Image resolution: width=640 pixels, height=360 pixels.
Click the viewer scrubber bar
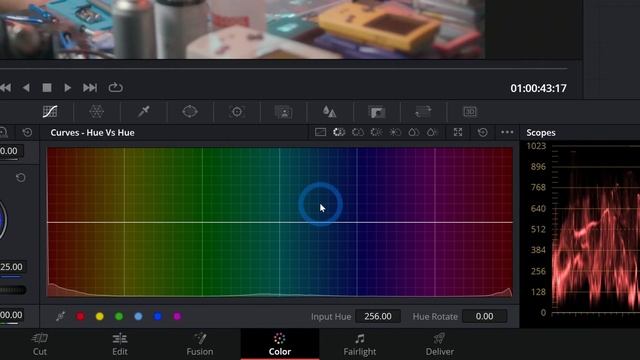284,69
